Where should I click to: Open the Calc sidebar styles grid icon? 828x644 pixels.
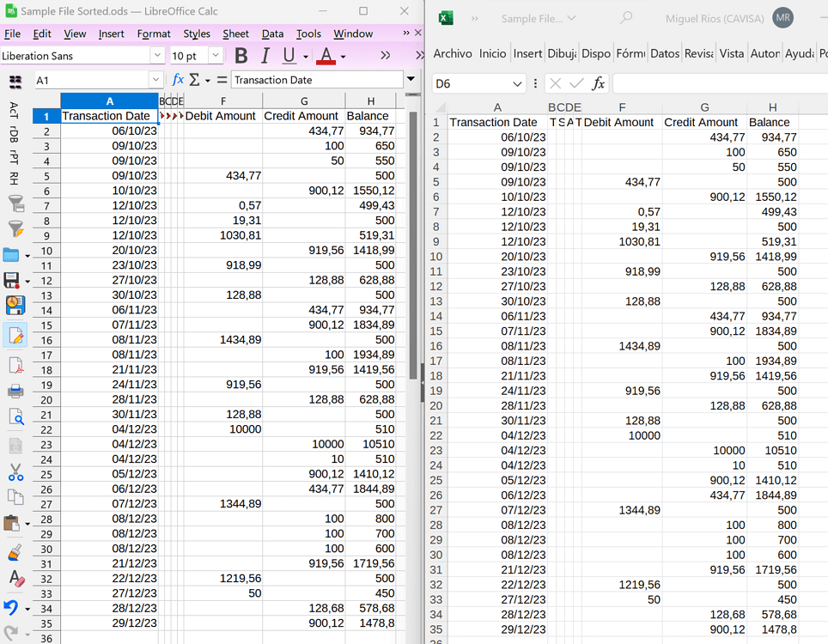[15, 82]
